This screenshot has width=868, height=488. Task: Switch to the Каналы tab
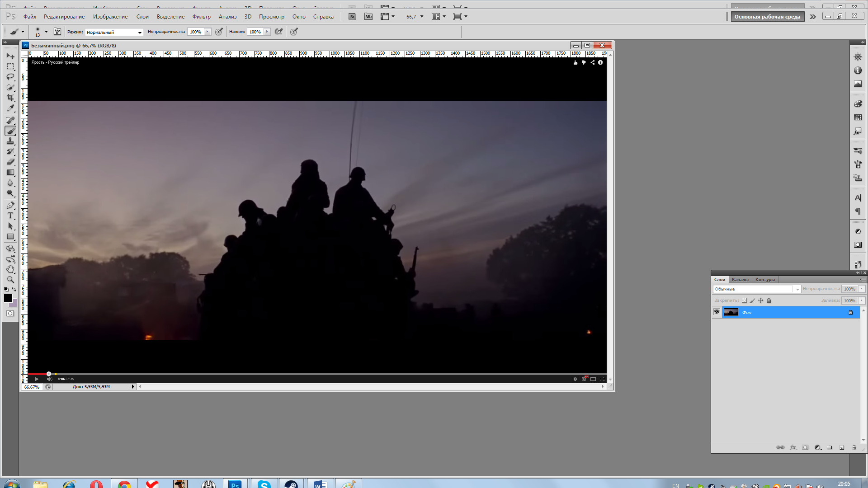point(740,279)
